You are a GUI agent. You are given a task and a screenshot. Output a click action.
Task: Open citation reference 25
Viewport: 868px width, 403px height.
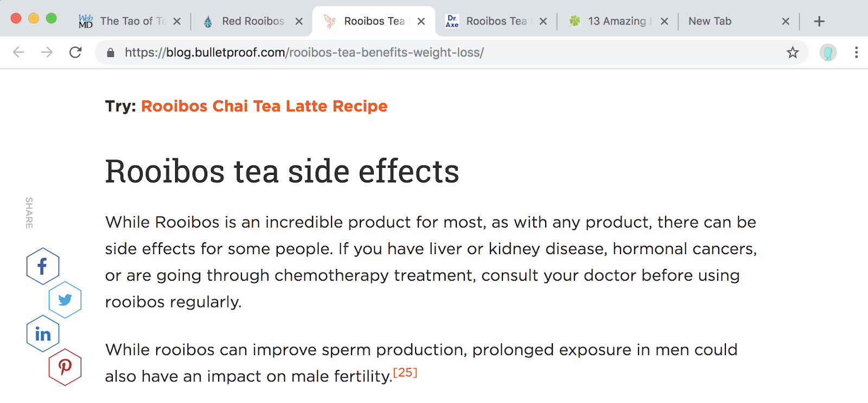(405, 373)
